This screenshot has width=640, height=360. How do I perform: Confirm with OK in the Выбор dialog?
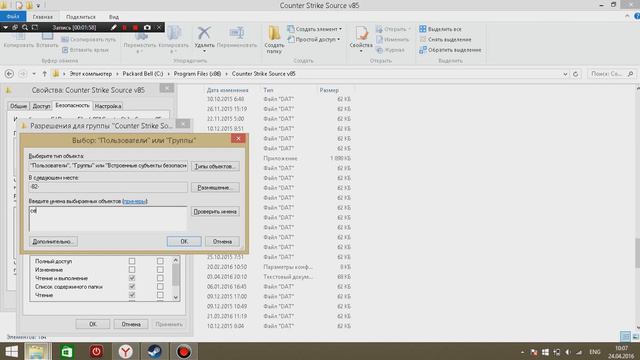[184, 242]
